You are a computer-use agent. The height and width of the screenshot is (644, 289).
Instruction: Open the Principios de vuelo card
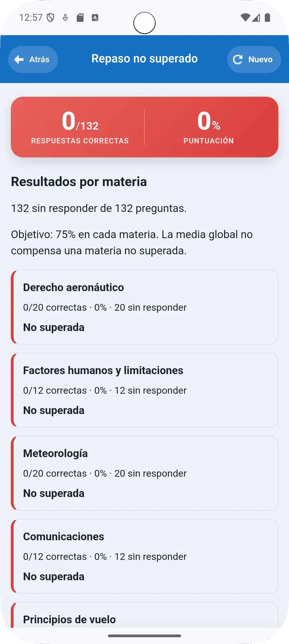[144, 615]
